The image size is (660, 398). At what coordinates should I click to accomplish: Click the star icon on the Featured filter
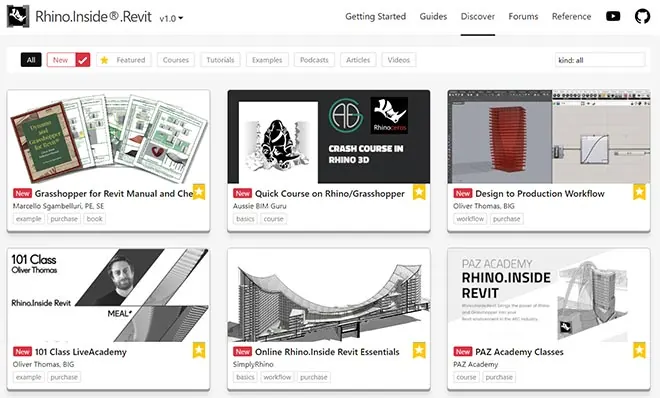pos(104,60)
